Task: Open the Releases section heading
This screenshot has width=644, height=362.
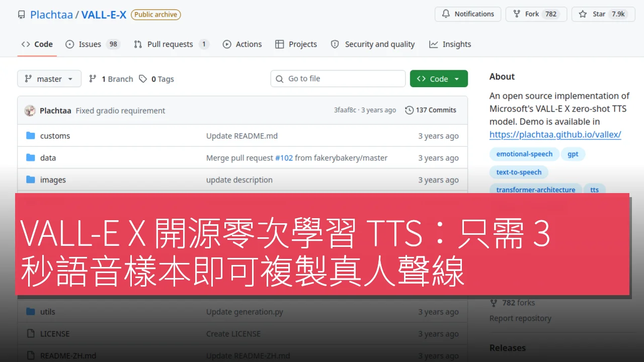Action: 508,348
